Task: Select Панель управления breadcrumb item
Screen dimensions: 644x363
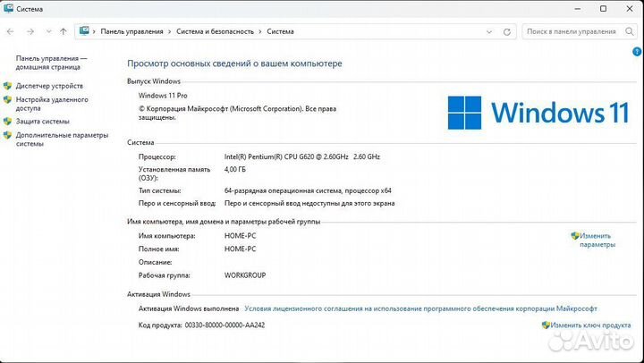Action: point(131,31)
